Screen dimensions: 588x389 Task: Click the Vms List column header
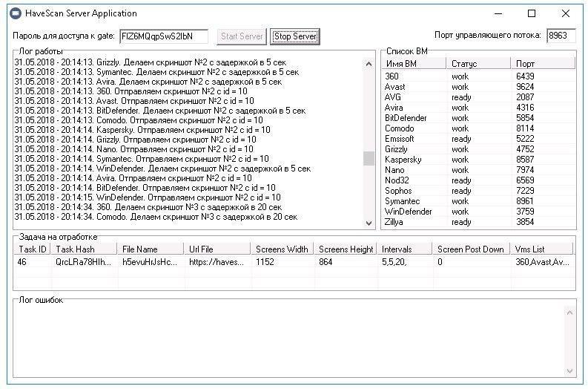point(541,249)
